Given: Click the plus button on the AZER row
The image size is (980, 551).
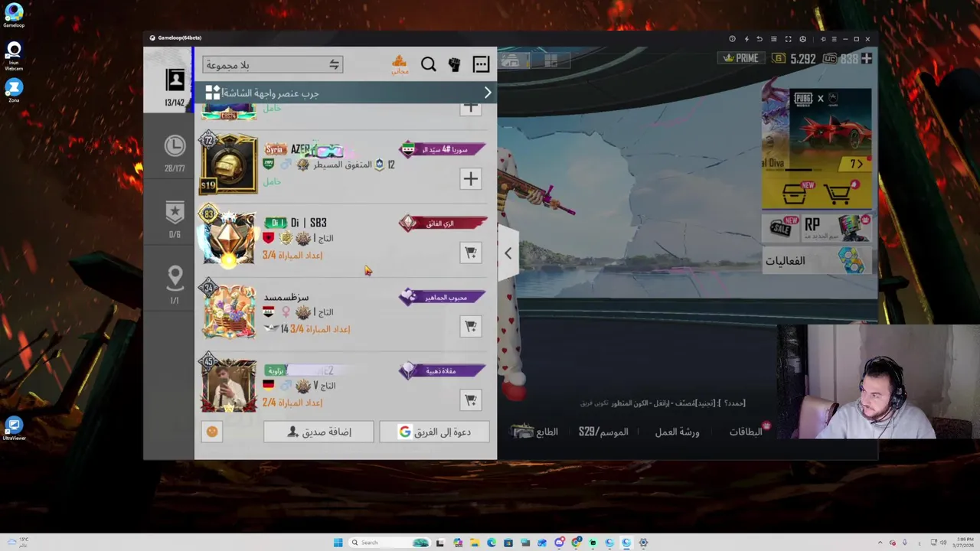Looking at the screenshot, I should 470,179.
